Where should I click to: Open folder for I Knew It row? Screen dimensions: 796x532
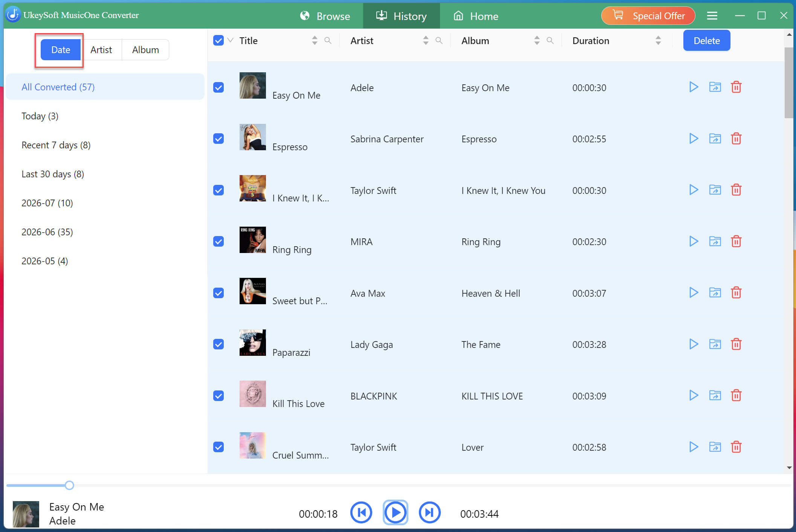coord(715,190)
